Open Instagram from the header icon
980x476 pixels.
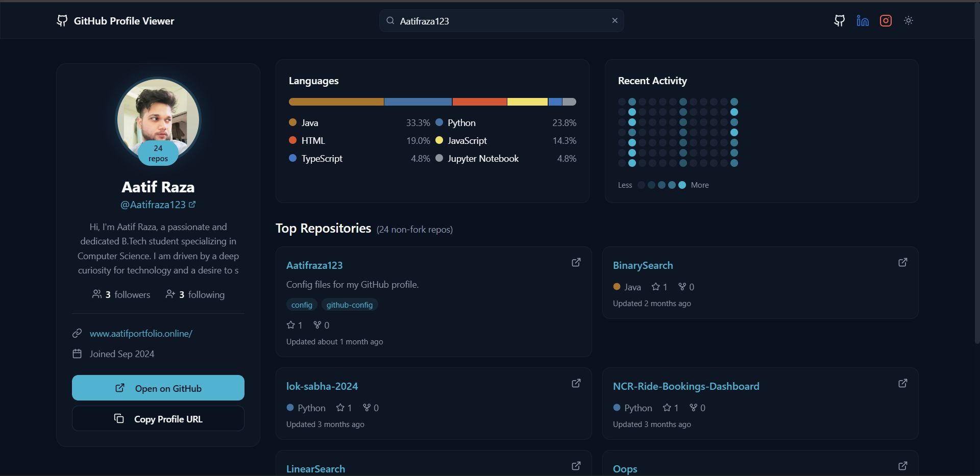click(886, 20)
